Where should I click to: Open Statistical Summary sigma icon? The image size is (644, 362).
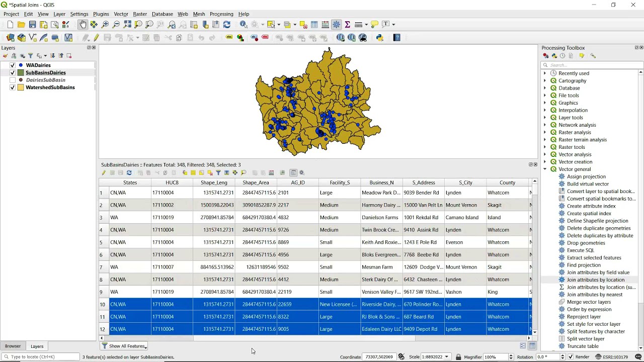pyautogui.click(x=347, y=24)
